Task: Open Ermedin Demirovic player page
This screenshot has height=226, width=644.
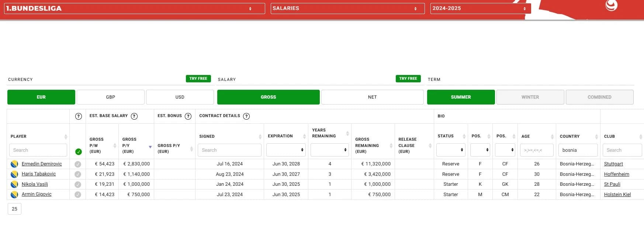Action: pyautogui.click(x=42, y=164)
